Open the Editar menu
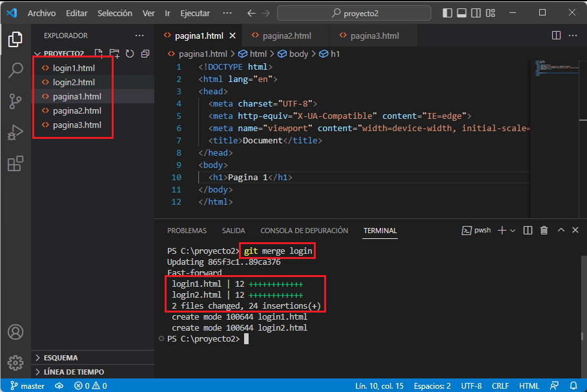Viewport: 587px width, 392px height. (76, 13)
